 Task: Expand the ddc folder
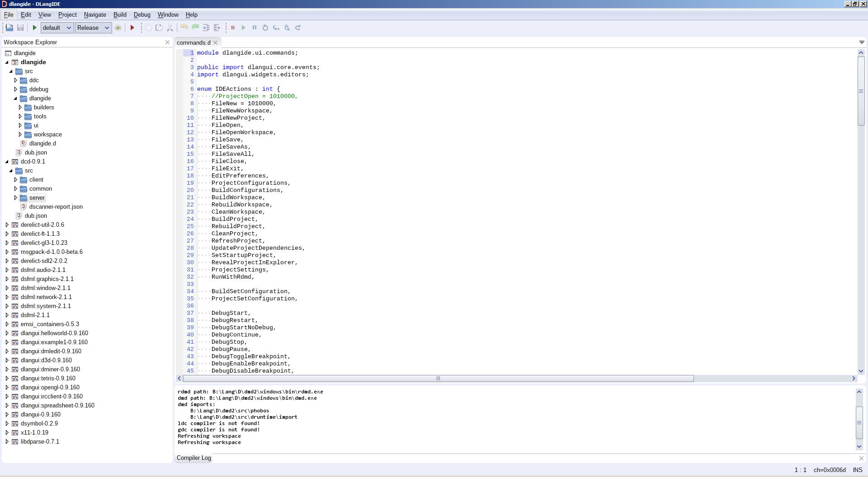tap(16, 80)
